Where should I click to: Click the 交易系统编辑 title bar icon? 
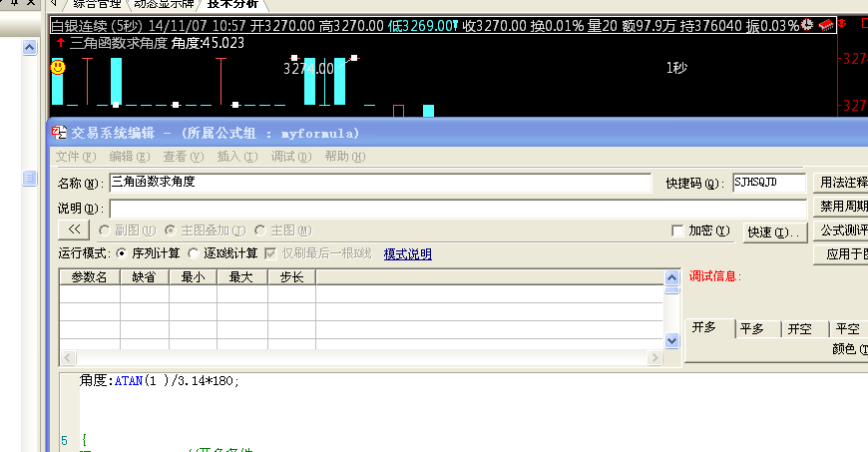[59, 133]
